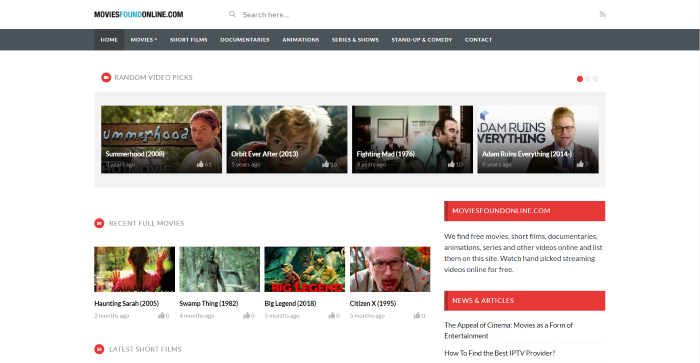Open the Documentaries menu item
The height and width of the screenshot is (363, 700).
coord(245,40)
